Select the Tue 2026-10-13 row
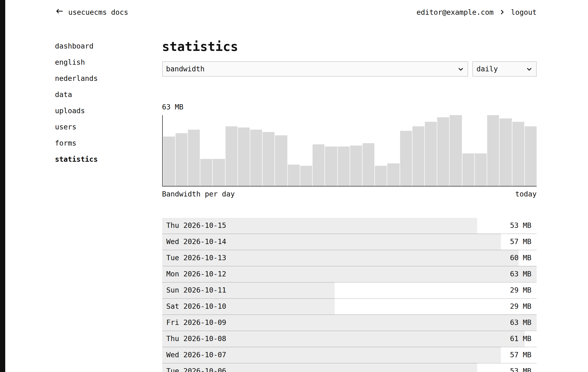The height and width of the screenshot is (372, 588). click(349, 258)
